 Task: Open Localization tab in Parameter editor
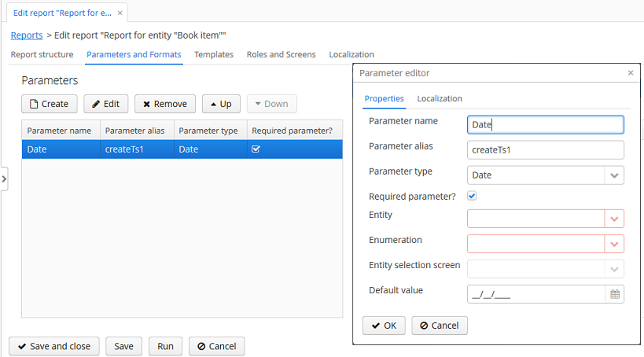coord(440,98)
